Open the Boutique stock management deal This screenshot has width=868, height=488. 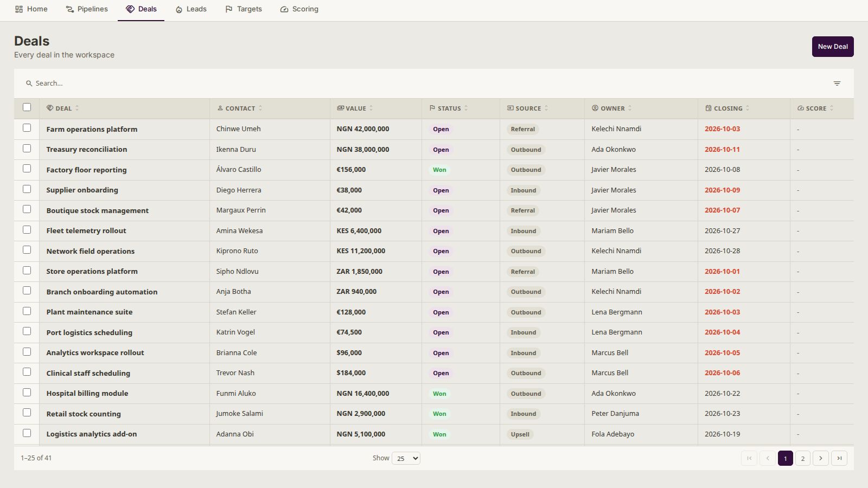[98, 210]
